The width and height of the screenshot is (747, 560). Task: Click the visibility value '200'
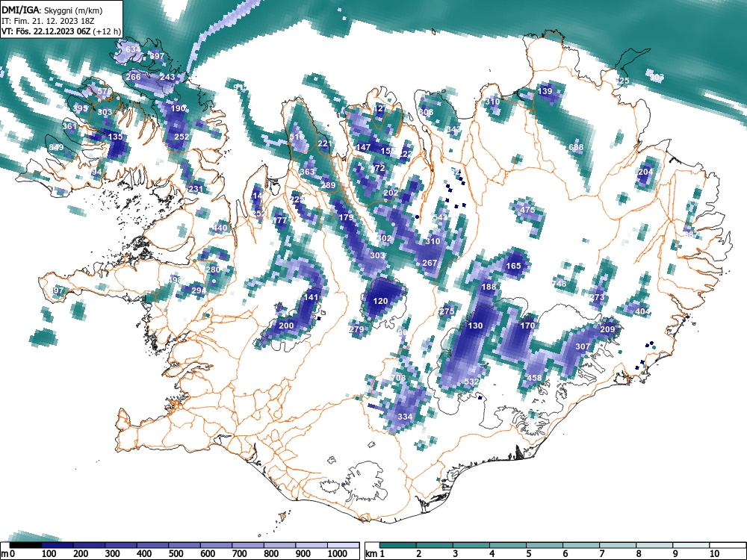pos(286,326)
